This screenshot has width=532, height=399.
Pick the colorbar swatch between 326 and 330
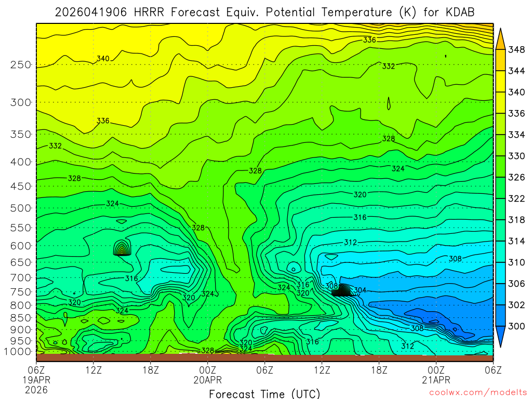500,167
